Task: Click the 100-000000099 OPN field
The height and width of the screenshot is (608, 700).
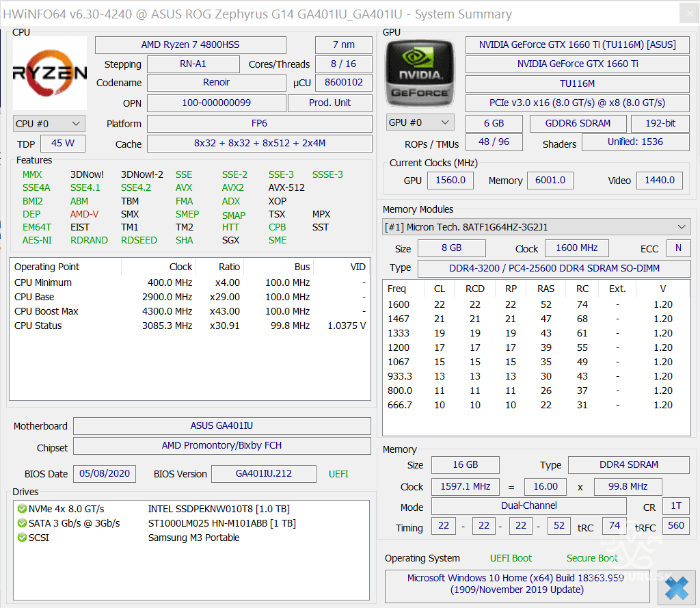Action: [217, 103]
